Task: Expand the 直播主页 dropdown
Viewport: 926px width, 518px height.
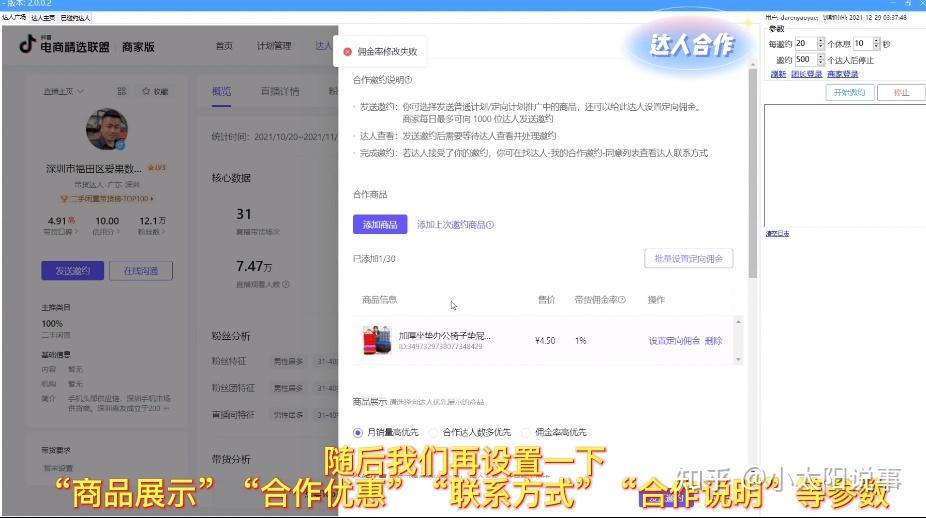Action: click(63, 91)
